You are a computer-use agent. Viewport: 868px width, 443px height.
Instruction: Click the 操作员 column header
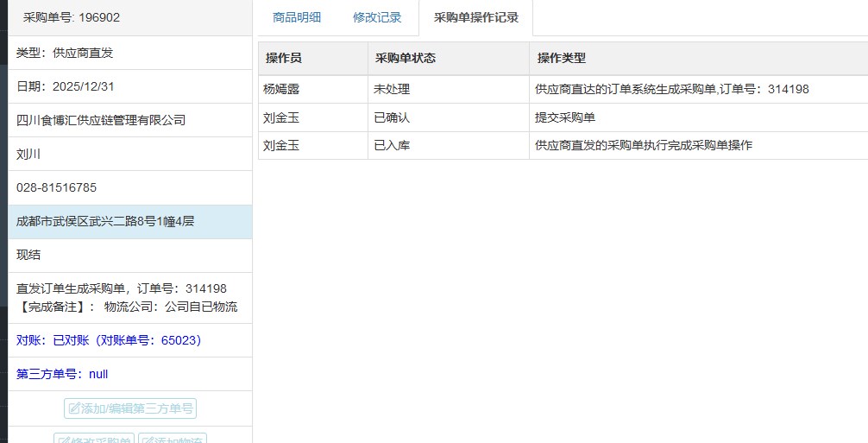click(x=284, y=58)
